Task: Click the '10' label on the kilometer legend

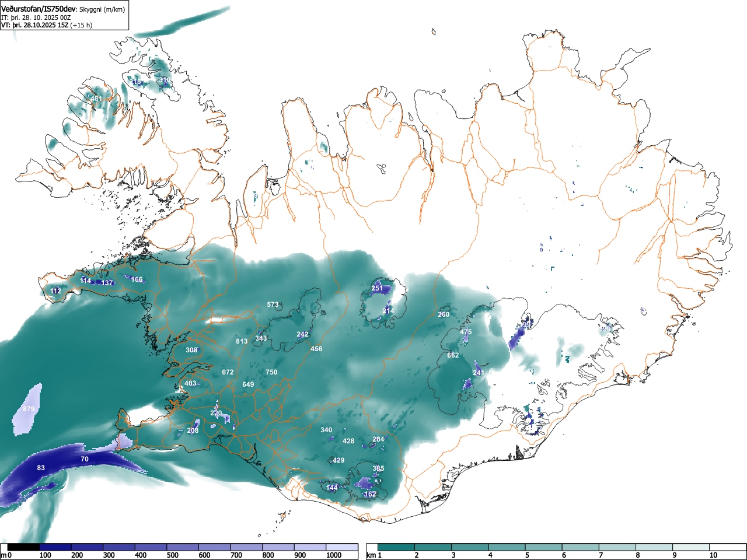Action: point(713,555)
